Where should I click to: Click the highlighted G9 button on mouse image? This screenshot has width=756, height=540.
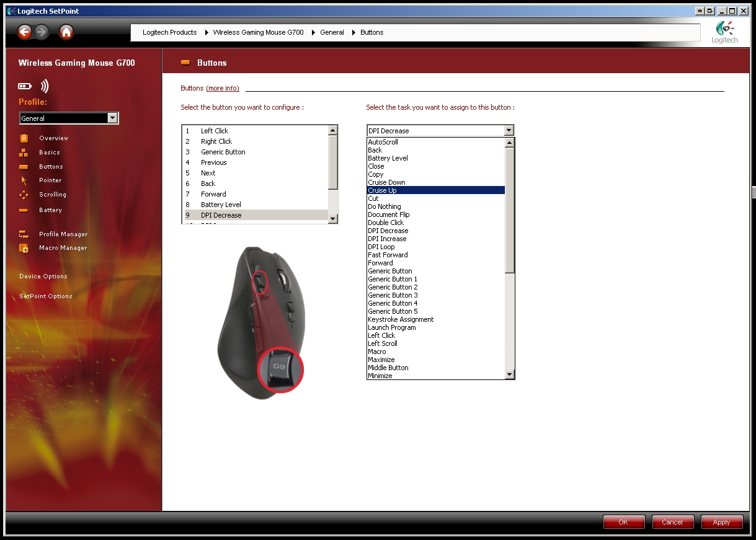pos(280,370)
